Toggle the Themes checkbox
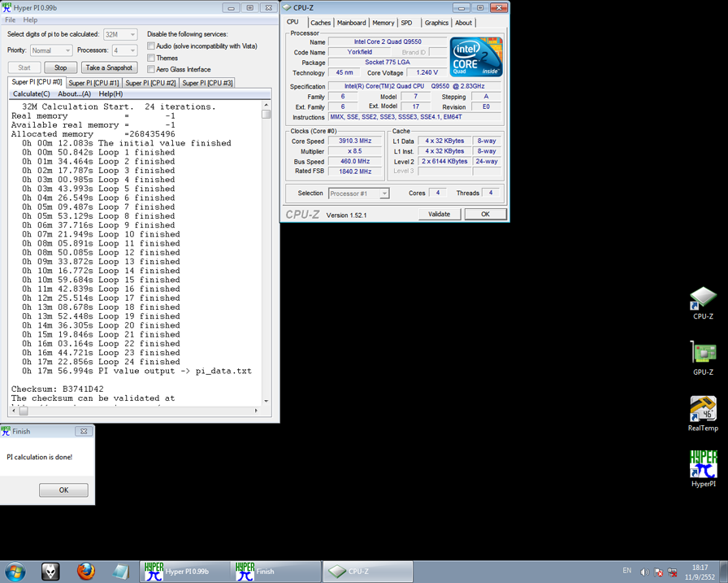This screenshot has height=583, width=728. 151,58
